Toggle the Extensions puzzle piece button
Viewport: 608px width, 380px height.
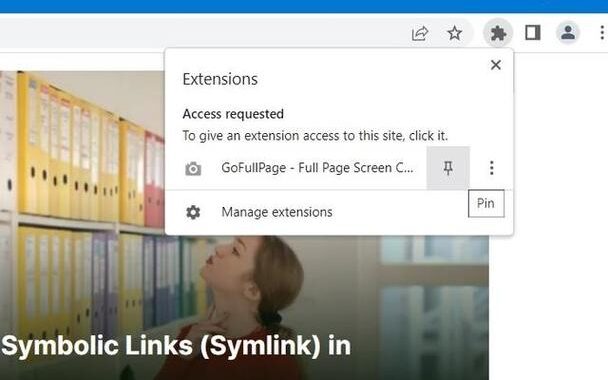point(498,33)
